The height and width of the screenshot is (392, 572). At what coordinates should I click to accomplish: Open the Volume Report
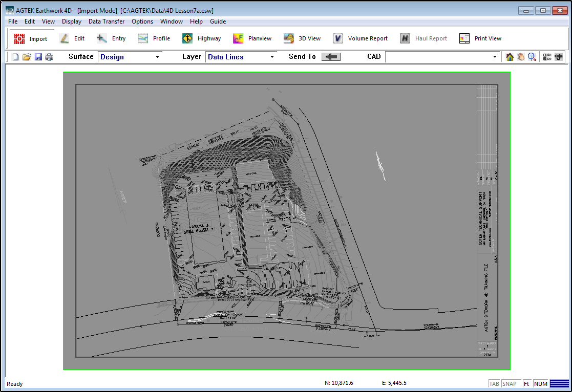coord(361,39)
